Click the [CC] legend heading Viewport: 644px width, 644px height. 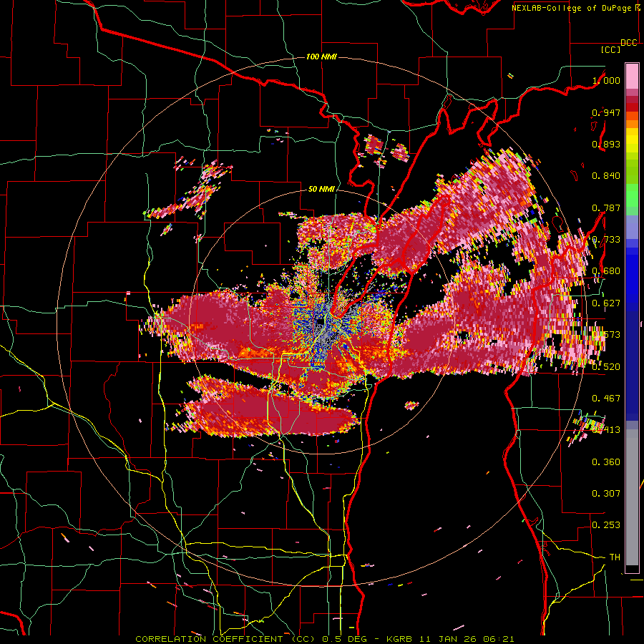click(x=610, y=49)
